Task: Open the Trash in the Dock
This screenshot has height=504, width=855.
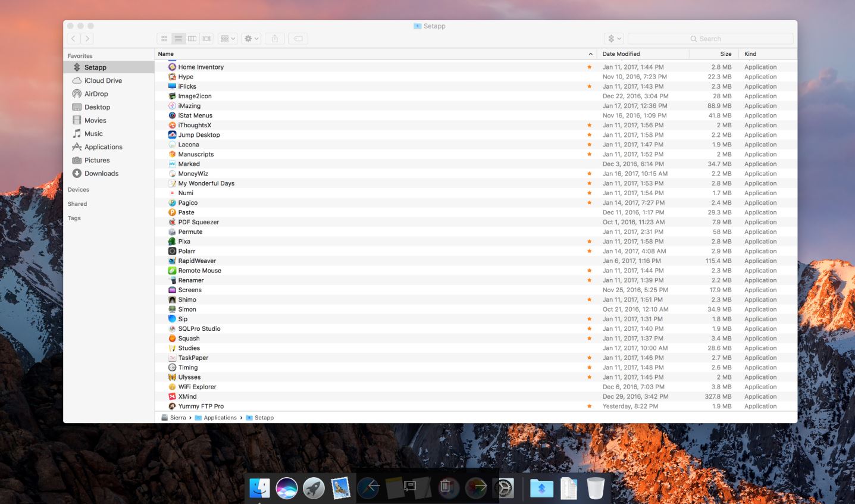Action: coord(596,488)
